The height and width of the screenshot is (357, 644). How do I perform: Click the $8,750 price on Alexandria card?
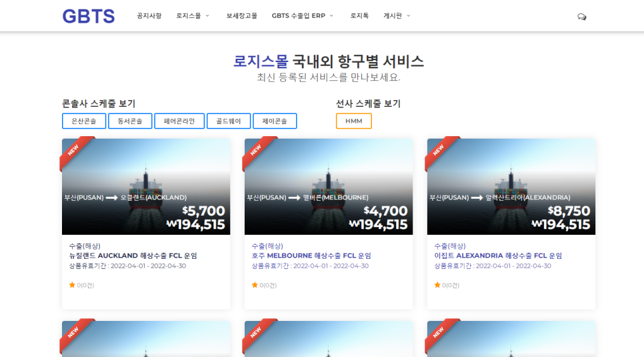point(569,211)
